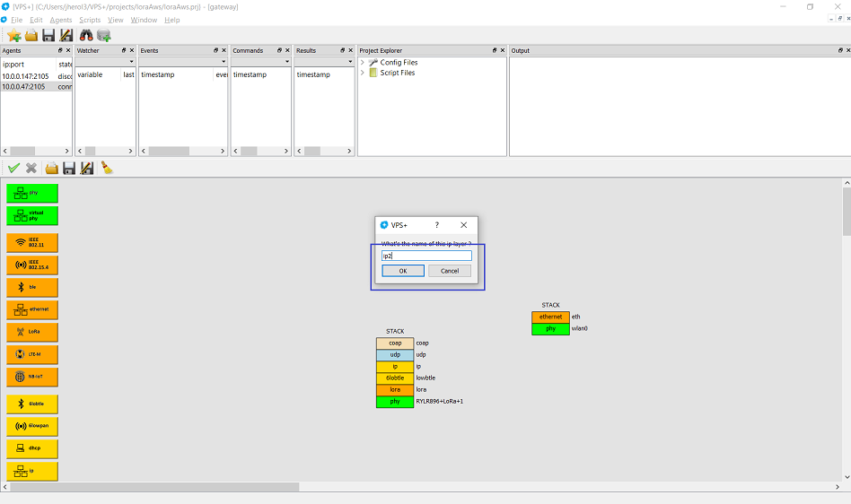Select the IEEE 802.11 layer block
This screenshot has height=504, width=851.
pyautogui.click(x=32, y=242)
